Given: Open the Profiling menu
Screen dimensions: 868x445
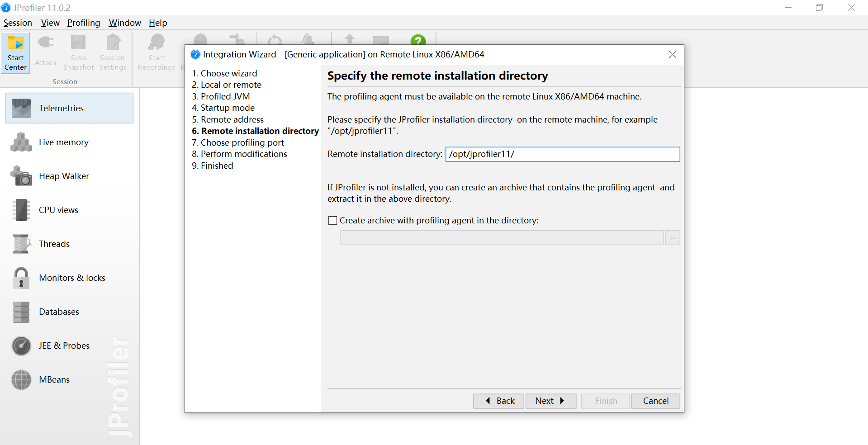Looking at the screenshot, I should pyautogui.click(x=84, y=23).
